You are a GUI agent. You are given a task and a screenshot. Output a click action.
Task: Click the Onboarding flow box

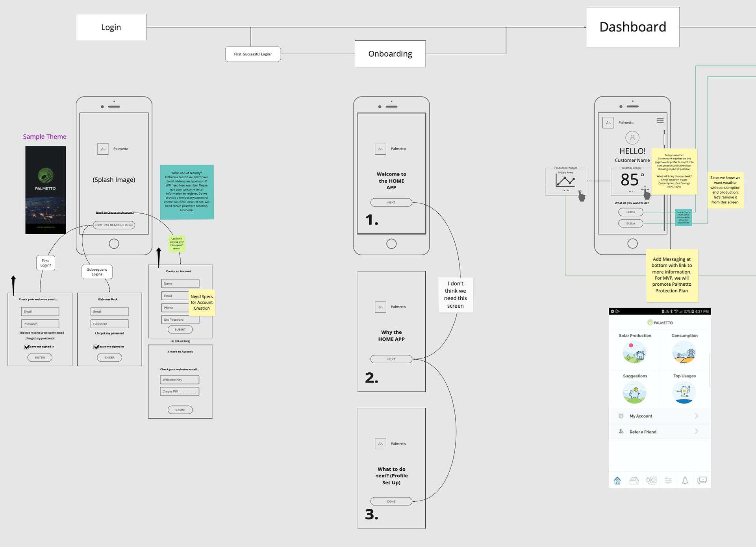(x=390, y=54)
